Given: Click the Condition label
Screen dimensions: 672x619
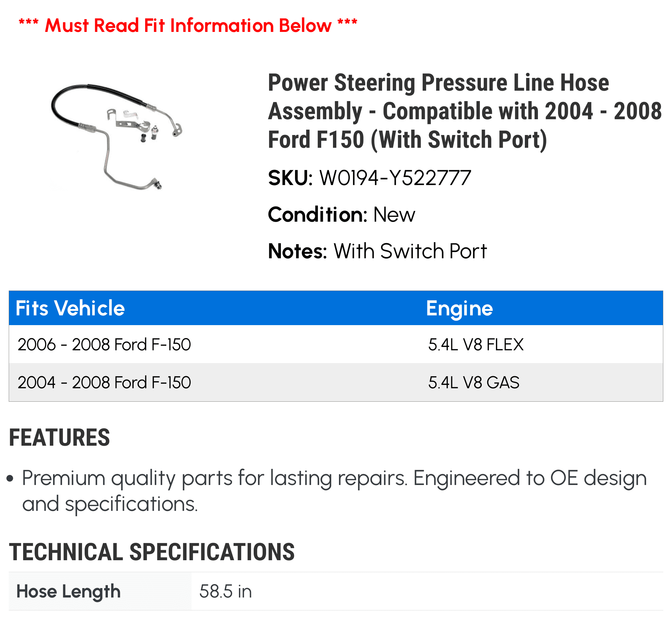Looking at the screenshot, I should pyautogui.click(x=318, y=215).
